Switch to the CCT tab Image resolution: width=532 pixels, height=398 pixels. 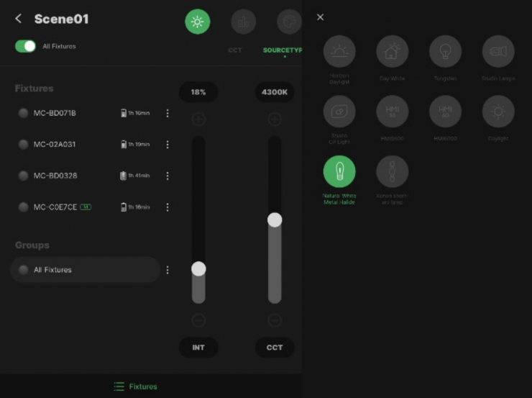click(235, 50)
